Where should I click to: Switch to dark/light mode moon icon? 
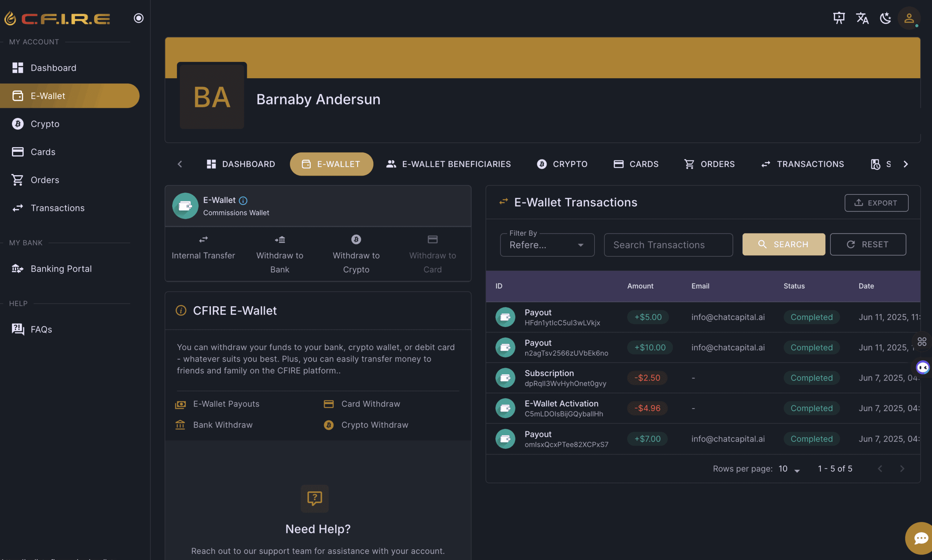[x=885, y=18]
